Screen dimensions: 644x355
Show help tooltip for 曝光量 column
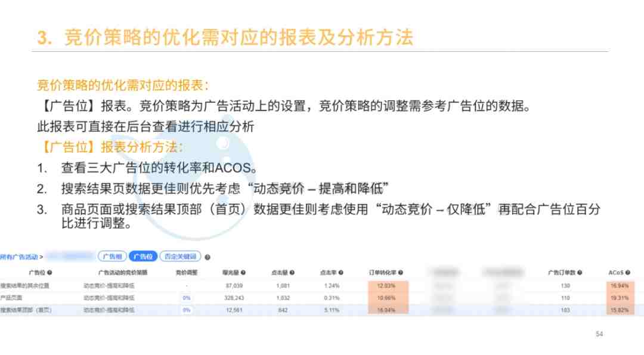[243, 273]
